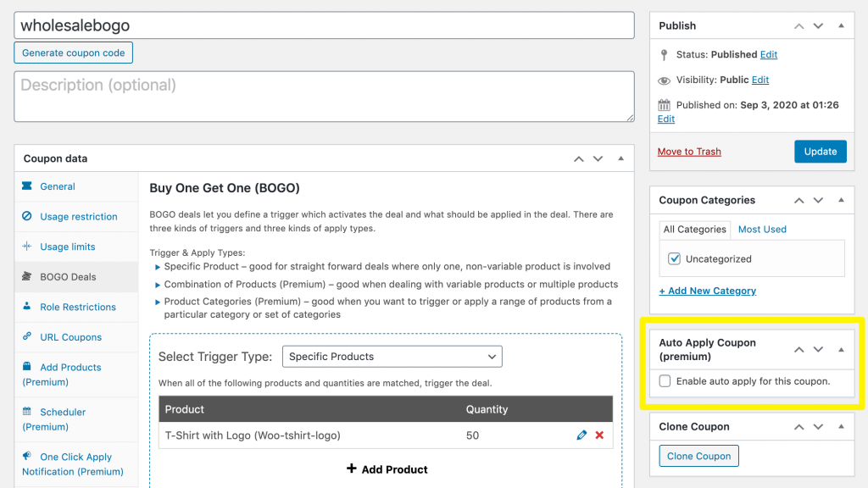
Task: Open the Select Trigger Type dropdown
Action: 392,357
